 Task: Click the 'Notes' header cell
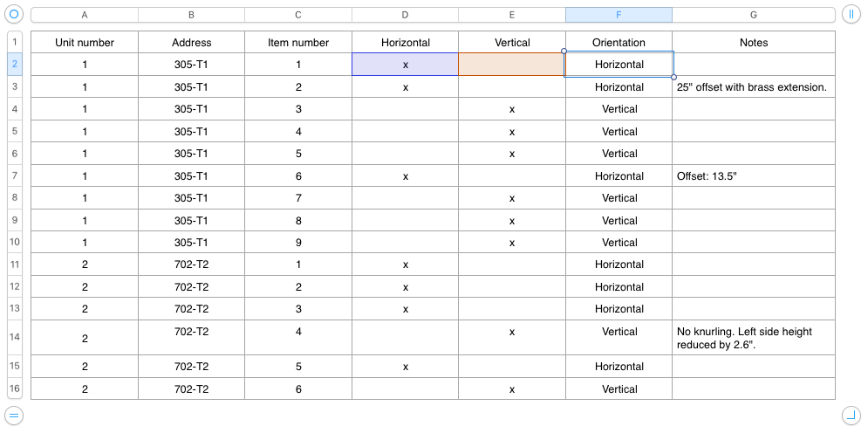coord(753,42)
